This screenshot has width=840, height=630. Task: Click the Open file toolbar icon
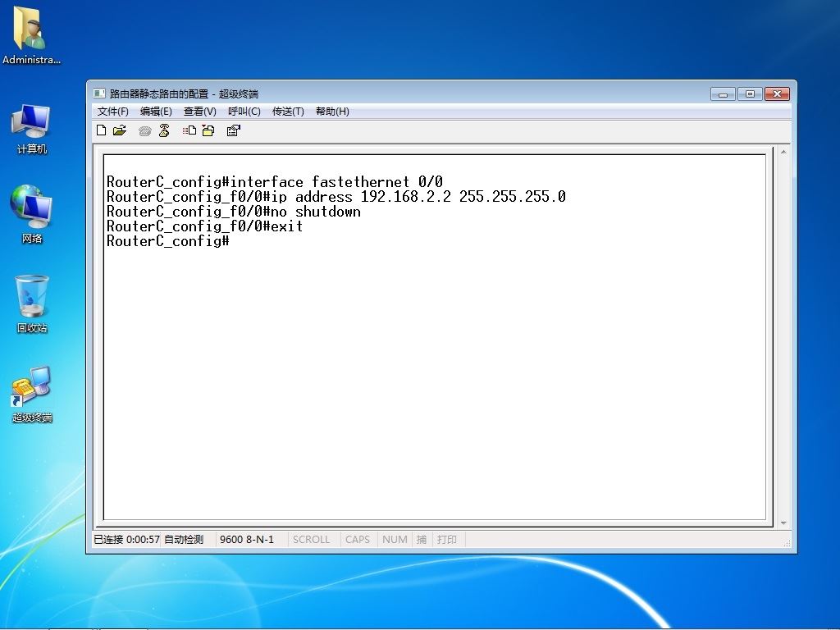point(120,130)
